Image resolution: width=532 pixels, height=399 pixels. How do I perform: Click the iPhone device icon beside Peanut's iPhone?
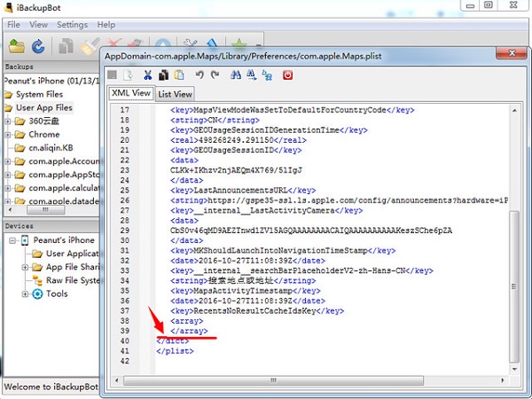point(25,240)
